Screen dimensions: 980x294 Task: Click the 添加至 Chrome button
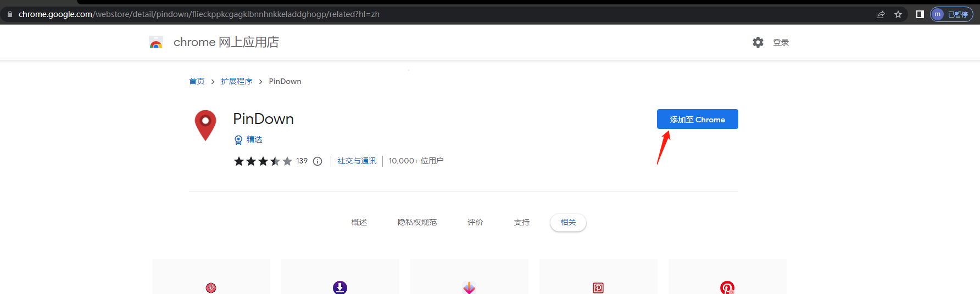click(697, 119)
